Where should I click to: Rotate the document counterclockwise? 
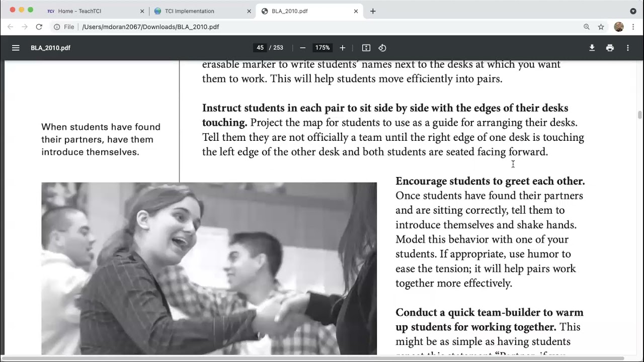tap(382, 48)
